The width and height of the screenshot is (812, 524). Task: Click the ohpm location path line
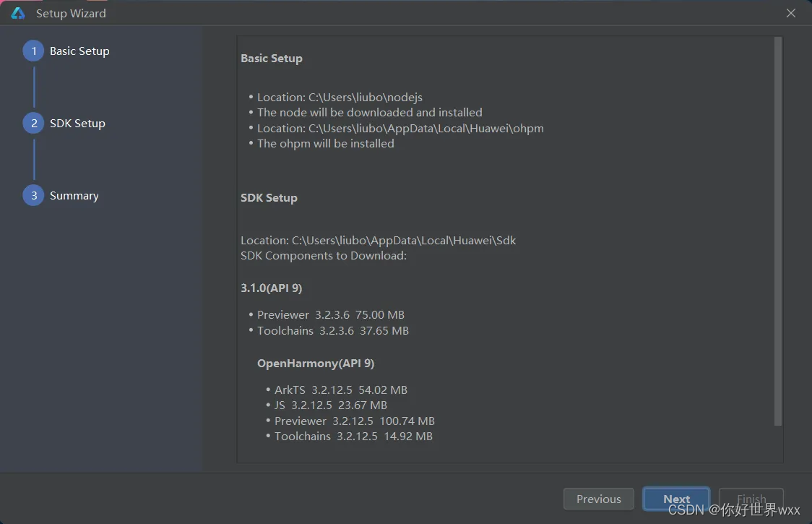click(x=400, y=129)
